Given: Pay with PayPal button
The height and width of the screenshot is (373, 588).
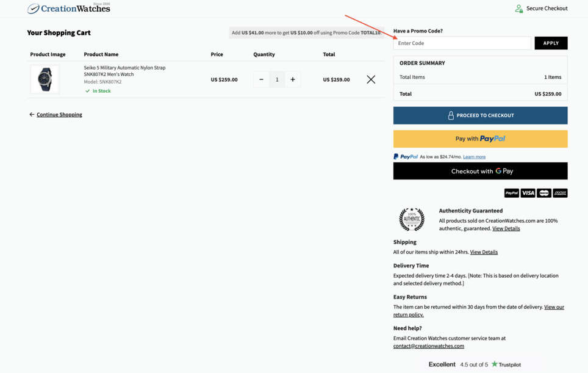Looking at the screenshot, I should tap(481, 139).
